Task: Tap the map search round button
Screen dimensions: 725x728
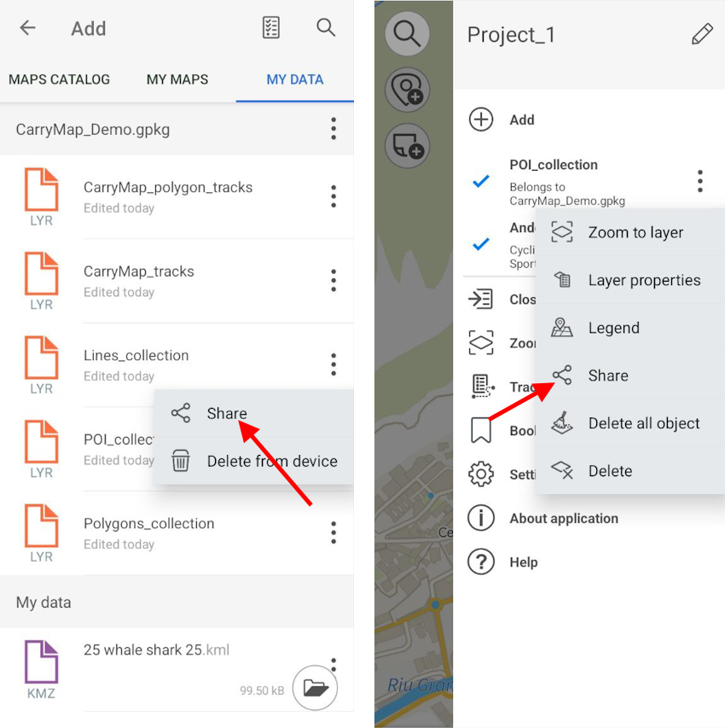Action: [x=407, y=35]
